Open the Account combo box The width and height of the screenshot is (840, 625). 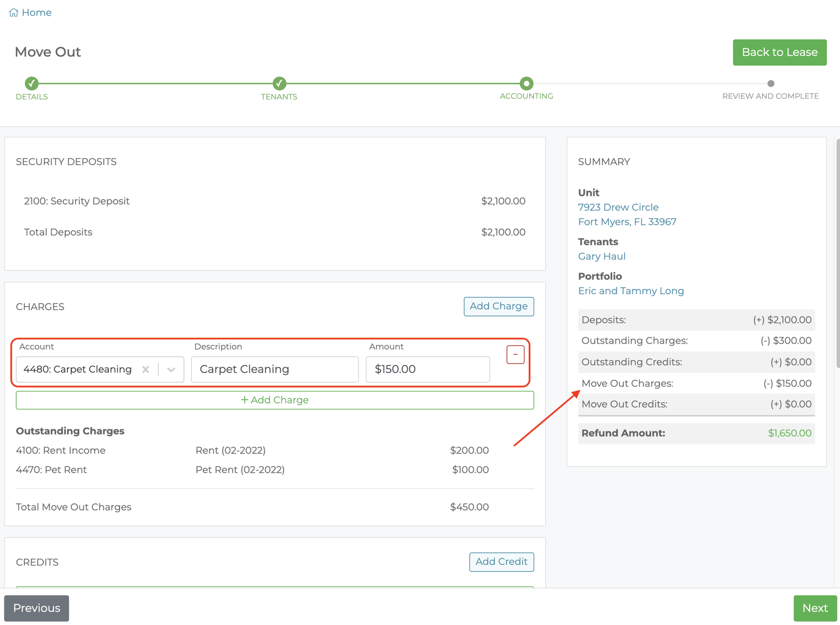[78, 369]
